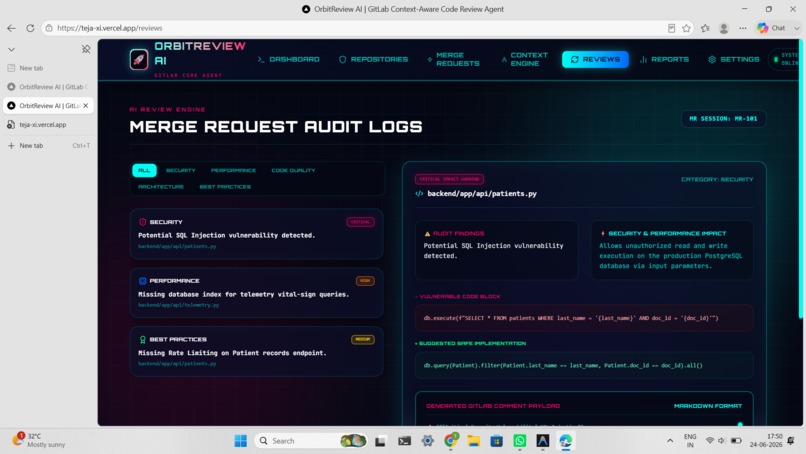Select the Reviews nav button
Image resolution: width=806 pixels, height=454 pixels.
tap(595, 60)
